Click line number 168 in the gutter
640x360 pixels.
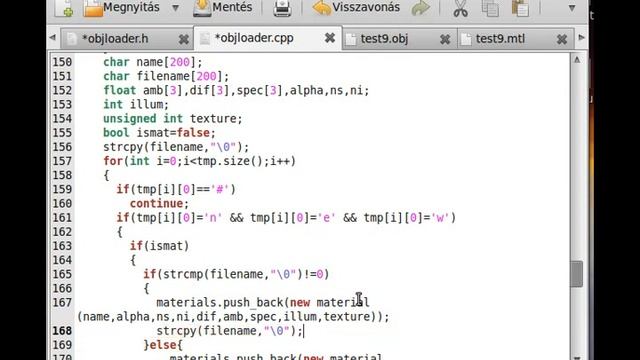coord(62,331)
